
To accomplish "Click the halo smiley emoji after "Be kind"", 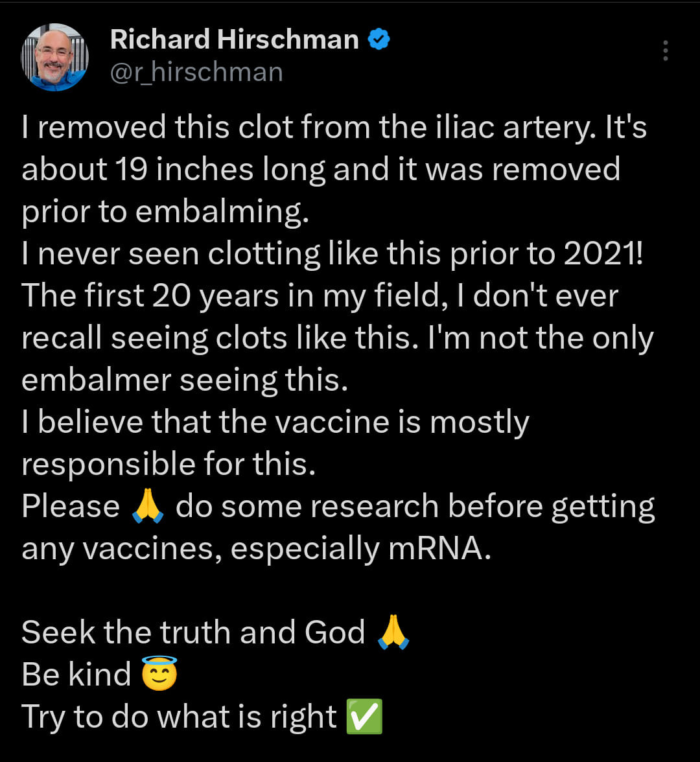I will [159, 675].
